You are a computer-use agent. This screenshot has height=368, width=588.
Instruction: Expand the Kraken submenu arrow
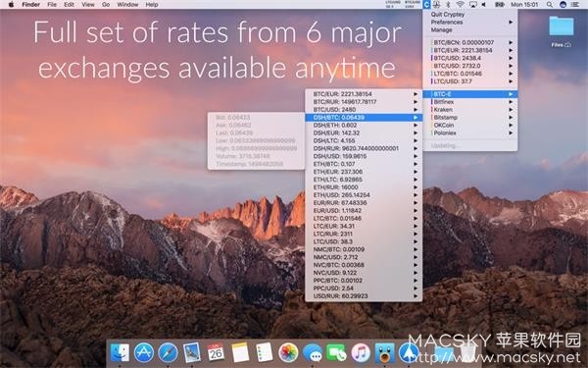tap(511, 110)
